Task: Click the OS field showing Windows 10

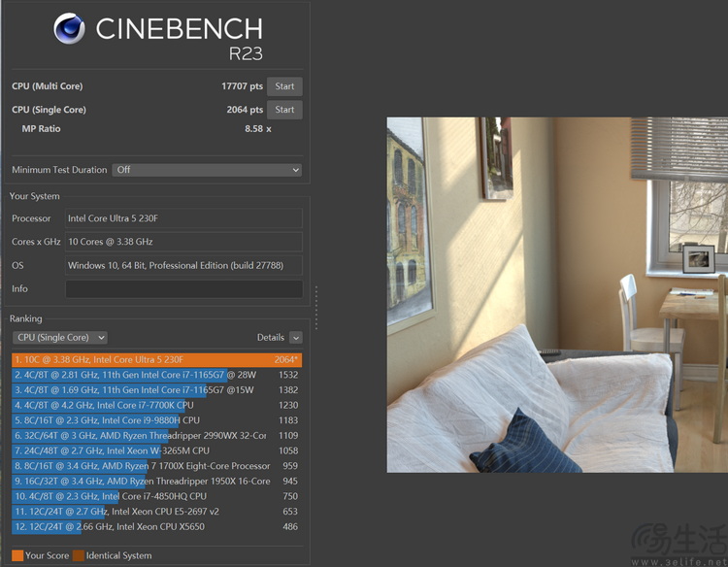Action: [x=183, y=266]
